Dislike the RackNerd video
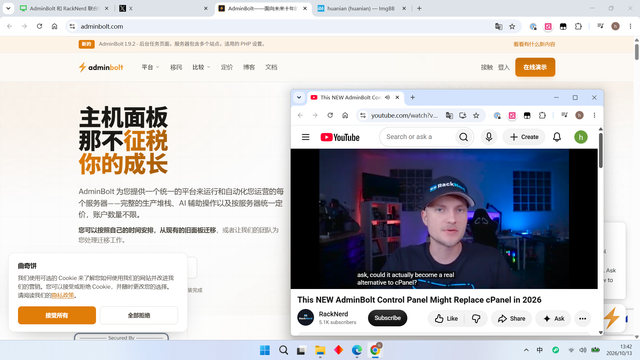The image size is (640, 360). click(476, 318)
